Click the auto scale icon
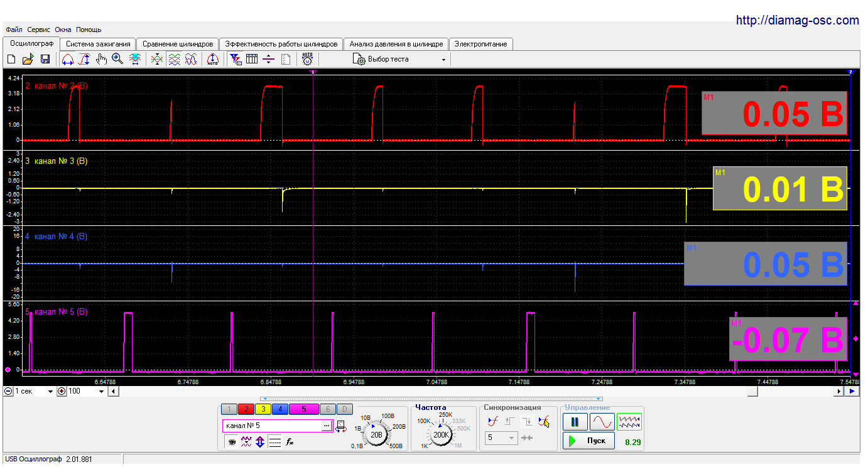Viewport: 868px width, 467px height. (212, 59)
